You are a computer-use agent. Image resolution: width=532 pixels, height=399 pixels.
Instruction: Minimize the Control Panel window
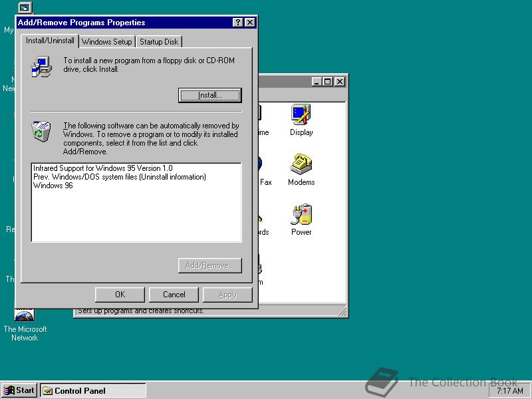(x=317, y=81)
